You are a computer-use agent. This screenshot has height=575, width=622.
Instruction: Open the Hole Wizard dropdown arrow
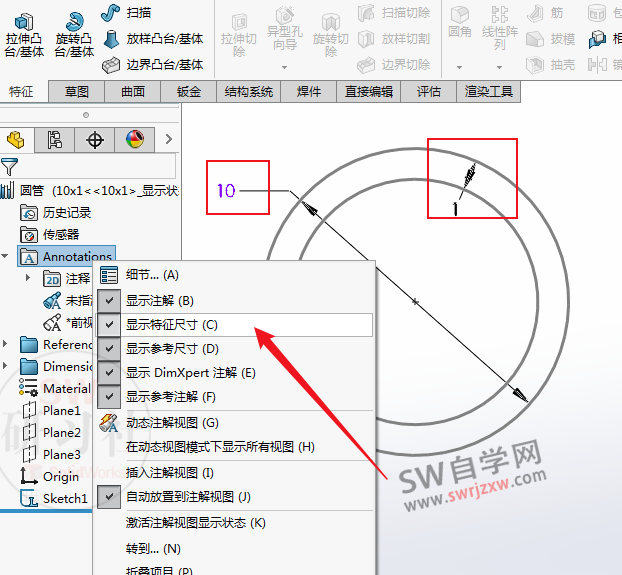point(284,67)
